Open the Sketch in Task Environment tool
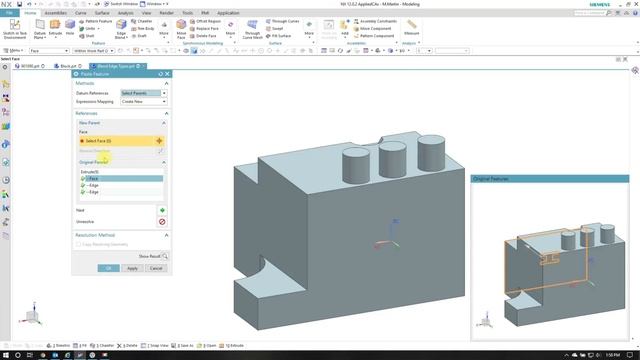 click(15, 29)
